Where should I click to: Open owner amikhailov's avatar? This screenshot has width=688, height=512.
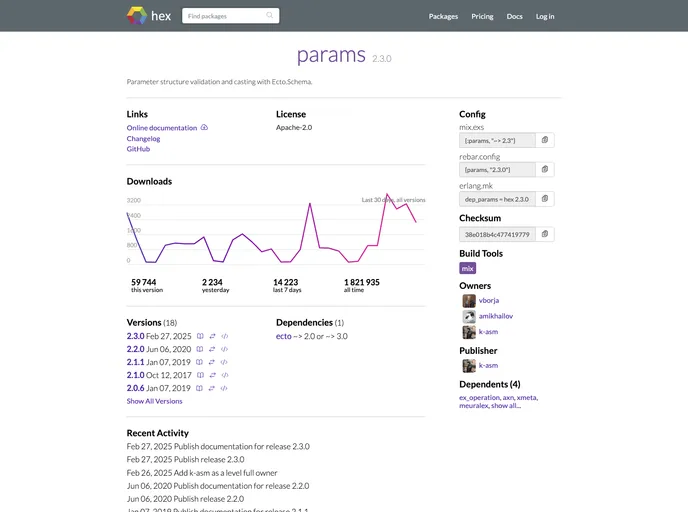(469, 316)
